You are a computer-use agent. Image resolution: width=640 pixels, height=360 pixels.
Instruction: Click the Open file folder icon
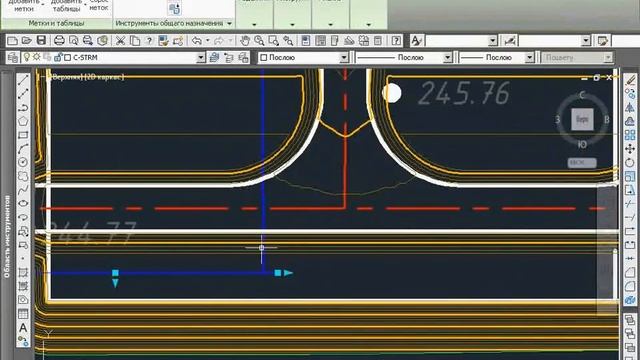coord(27,40)
